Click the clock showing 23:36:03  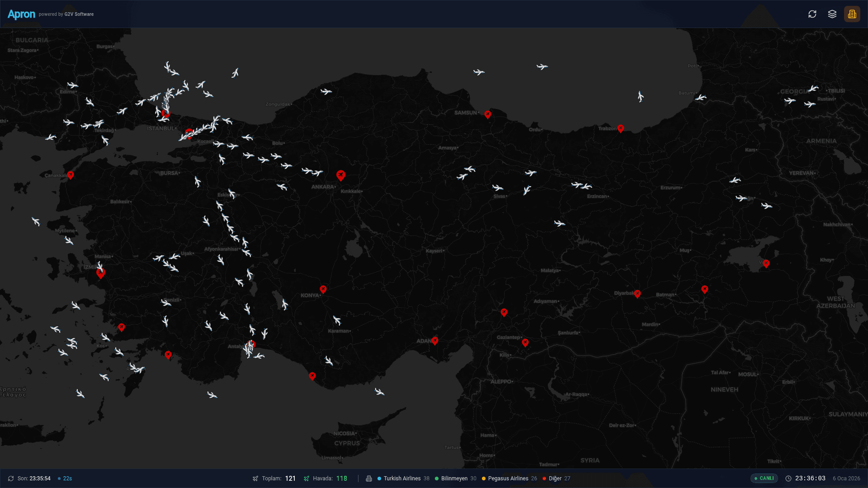click(810, 479)
